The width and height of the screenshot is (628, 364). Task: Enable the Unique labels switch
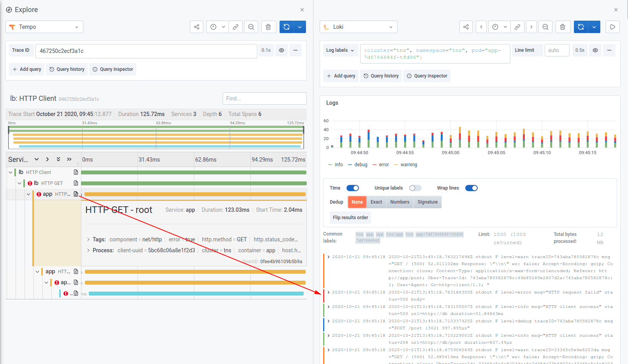415,188
